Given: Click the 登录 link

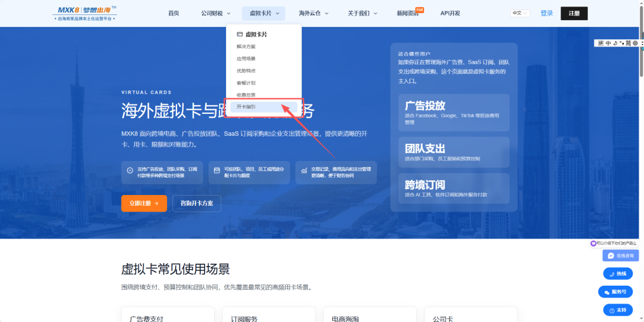Looking at the screenshot, I should (x=547, y=13).
